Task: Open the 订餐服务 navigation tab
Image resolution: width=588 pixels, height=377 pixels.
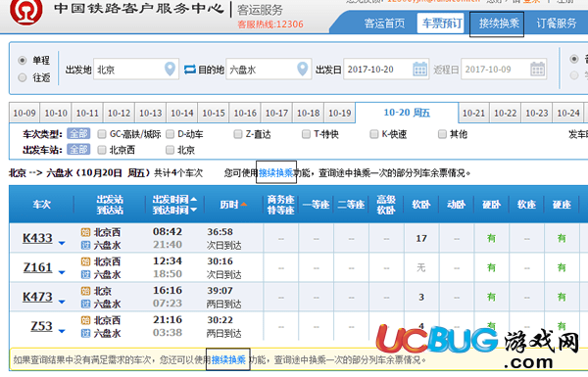Action: point(556,24)
